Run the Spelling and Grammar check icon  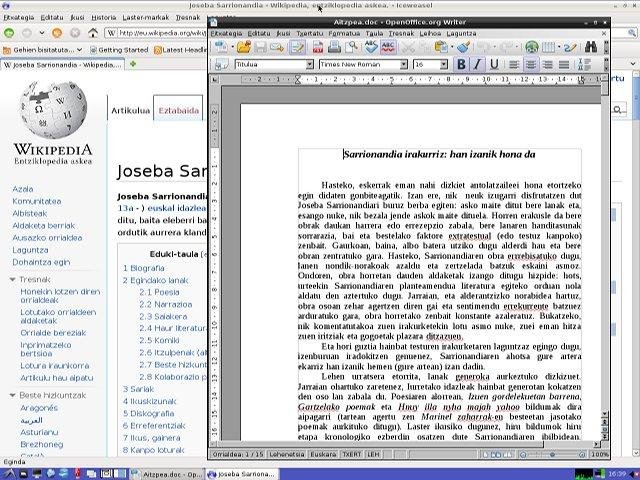(x=371, y=47)
